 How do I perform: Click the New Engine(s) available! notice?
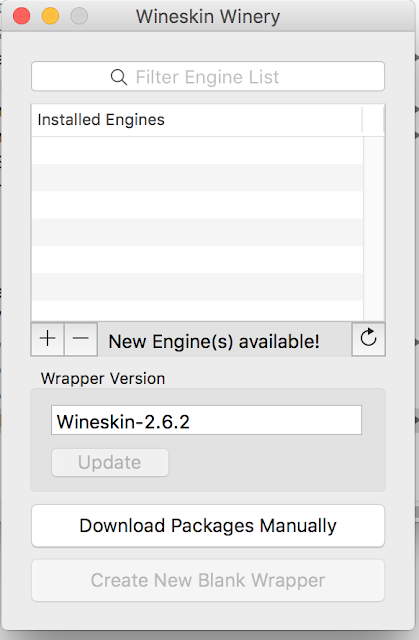tap(214, 341)
